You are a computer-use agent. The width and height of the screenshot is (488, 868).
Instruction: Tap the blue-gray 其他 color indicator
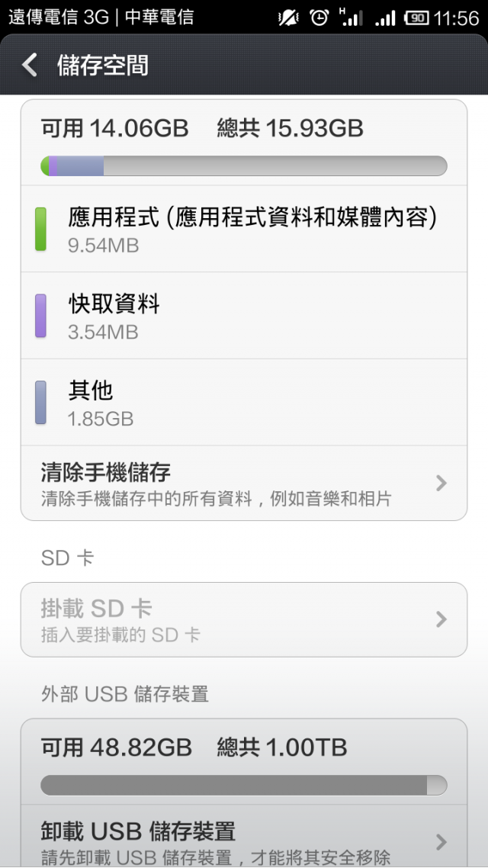pos(40,403)
